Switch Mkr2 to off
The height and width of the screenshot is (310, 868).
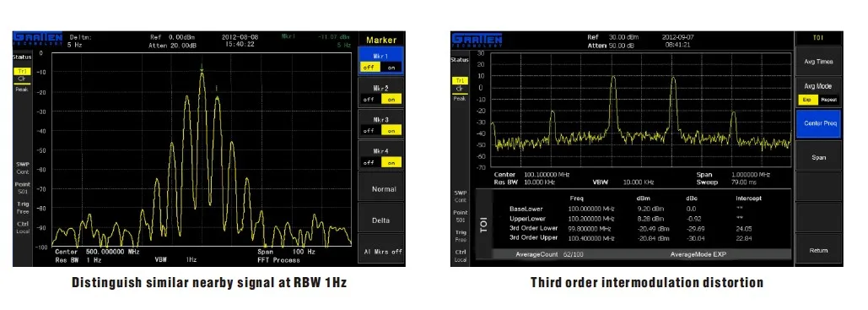(x=369, y=100)
